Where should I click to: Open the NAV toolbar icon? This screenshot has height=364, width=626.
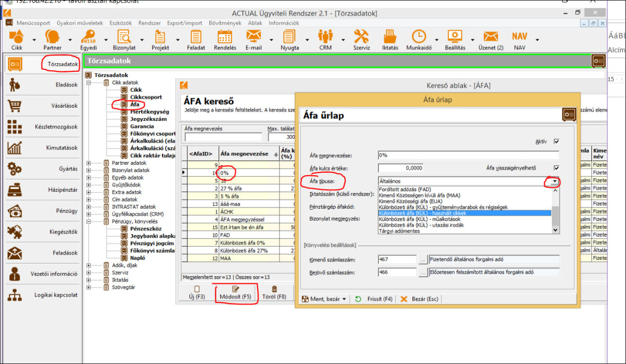point(519,37)
